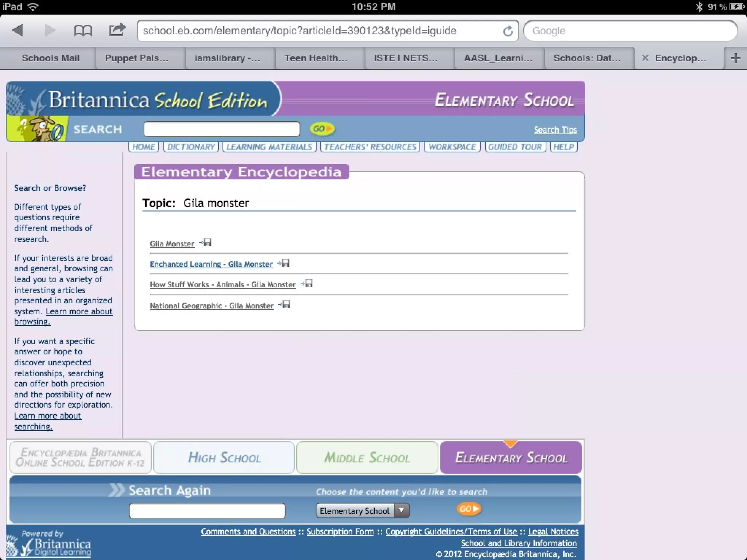Open the GUIDED TOUR menu item

pyautogui.click(x=515, y=147)
